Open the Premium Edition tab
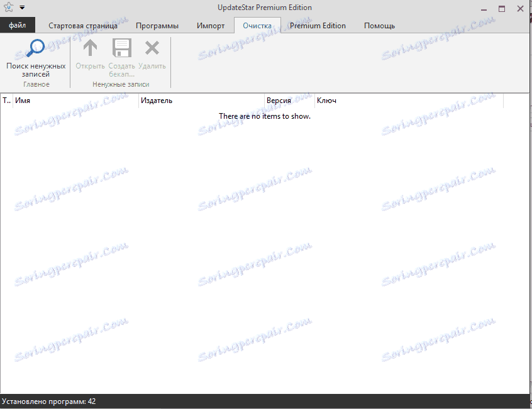 click(318, 26)
